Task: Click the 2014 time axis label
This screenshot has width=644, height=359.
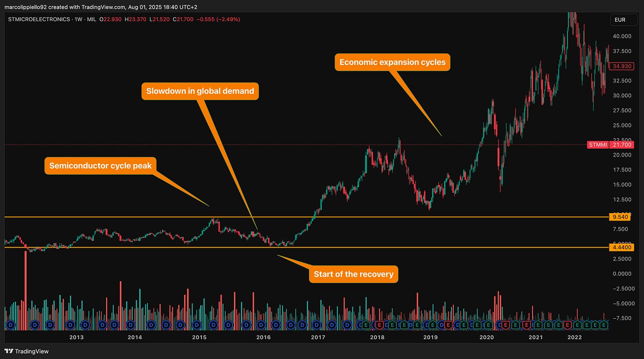Action: coord(134,338)
